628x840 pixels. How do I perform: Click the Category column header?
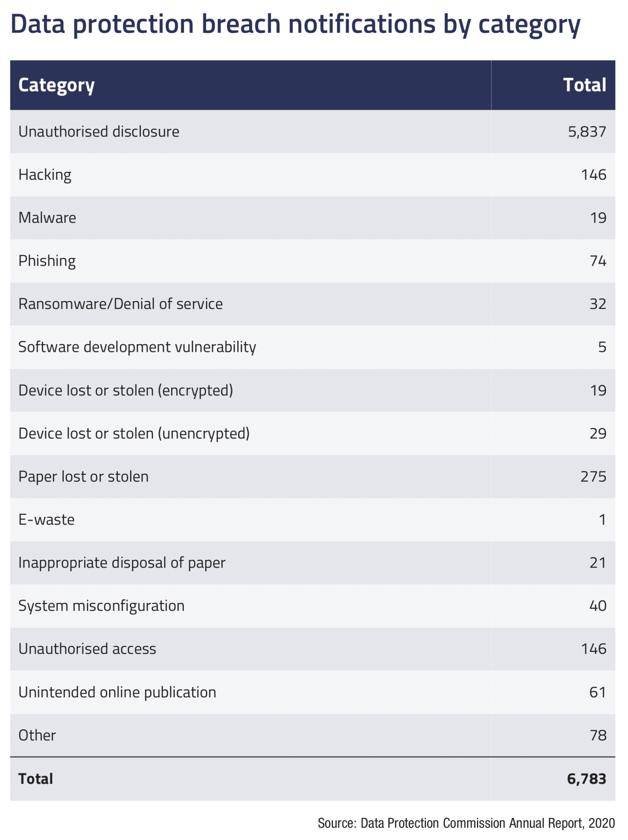coord(57,85)
